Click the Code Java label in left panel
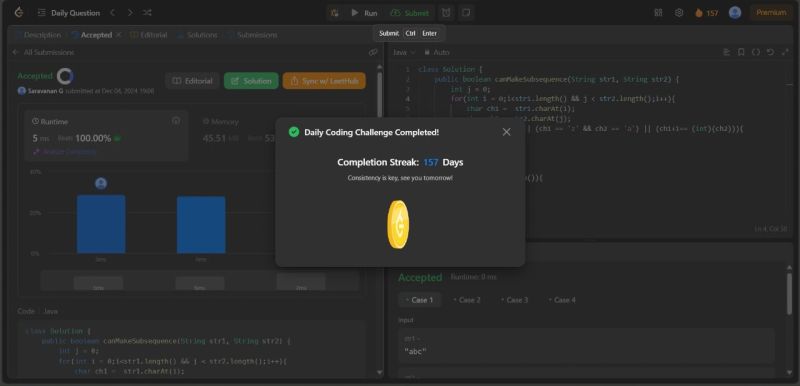The width and height of the screenshot is (800, 386). coord(38,311)
